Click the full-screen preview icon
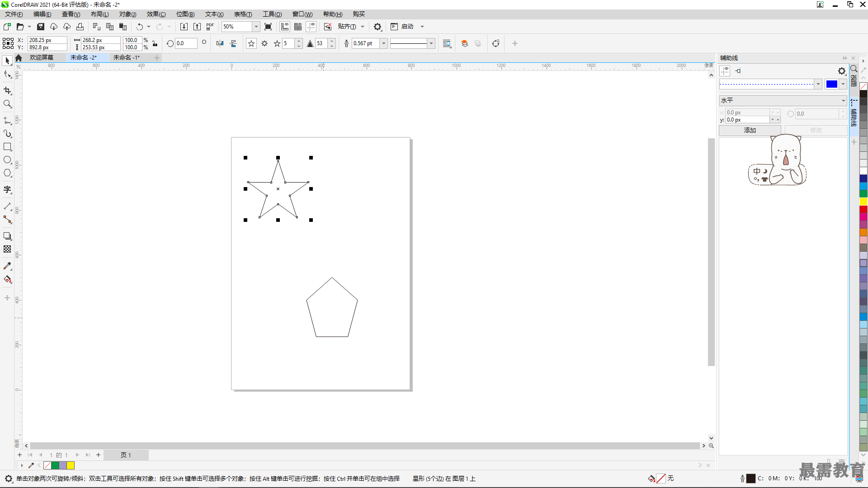 pos(268,27)
